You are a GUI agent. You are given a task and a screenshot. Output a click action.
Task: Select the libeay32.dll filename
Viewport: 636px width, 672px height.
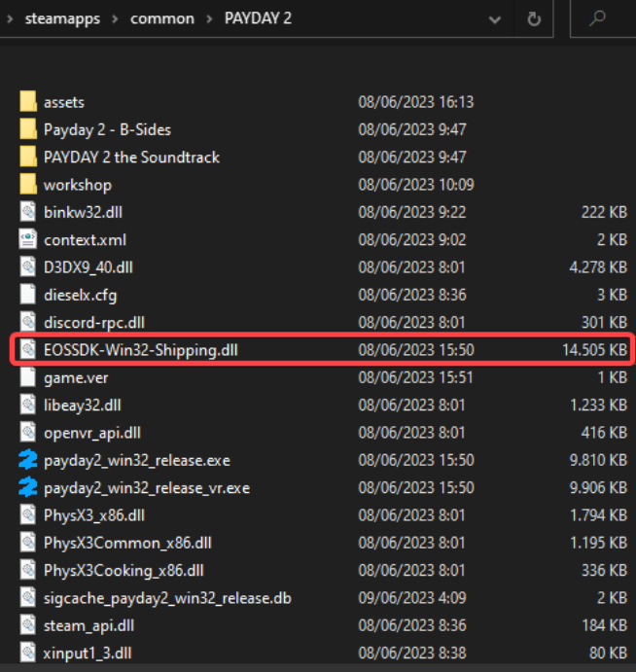coord(83,406)
